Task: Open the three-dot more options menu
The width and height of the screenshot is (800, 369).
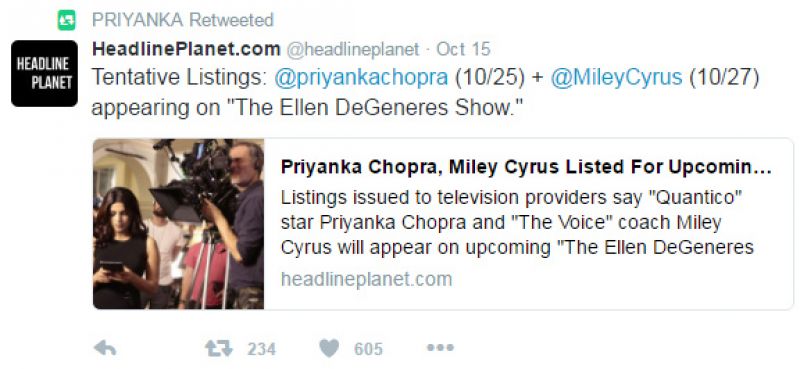Action: (x=440, y=348)
